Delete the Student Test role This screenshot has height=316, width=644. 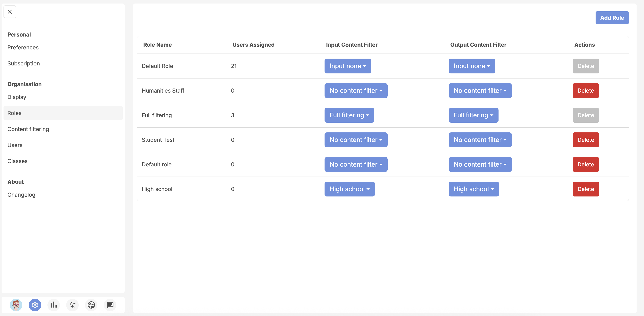coord(585,140)
